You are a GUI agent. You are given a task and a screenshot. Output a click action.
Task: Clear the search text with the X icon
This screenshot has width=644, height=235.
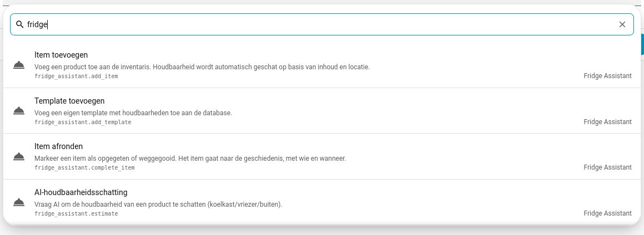[x=622, y=24]
